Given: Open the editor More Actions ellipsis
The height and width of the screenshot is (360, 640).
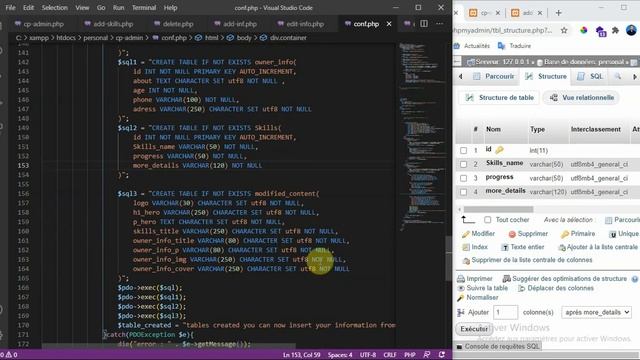Looking at the screenshot, I should pos(440,24).
